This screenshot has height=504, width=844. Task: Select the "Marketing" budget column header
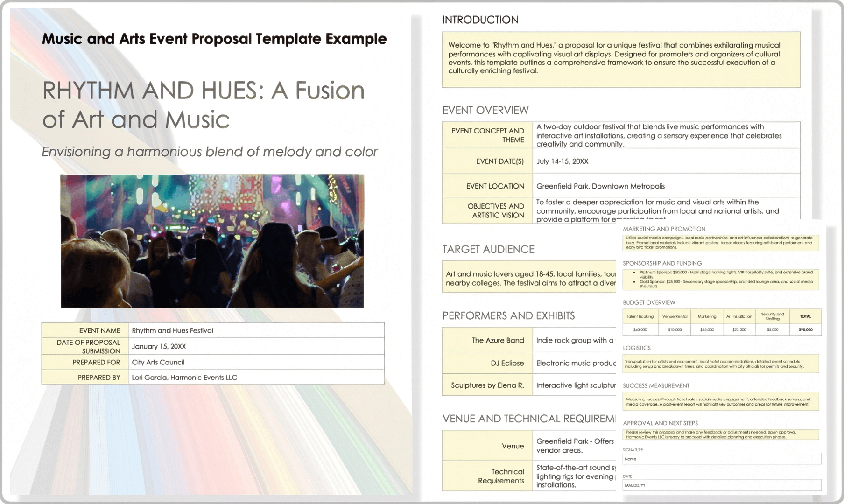707,316
